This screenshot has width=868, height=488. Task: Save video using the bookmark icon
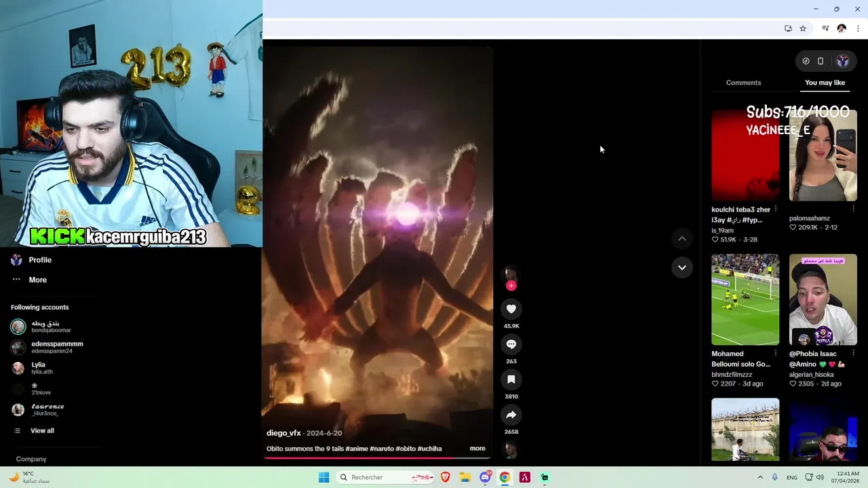(511, 380)
